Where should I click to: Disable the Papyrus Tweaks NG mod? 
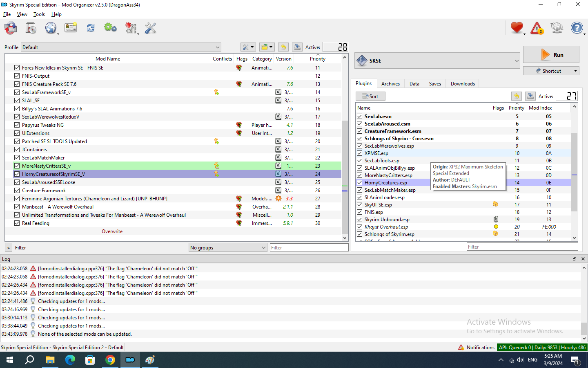pyautogui.click(x=17, y=125)
